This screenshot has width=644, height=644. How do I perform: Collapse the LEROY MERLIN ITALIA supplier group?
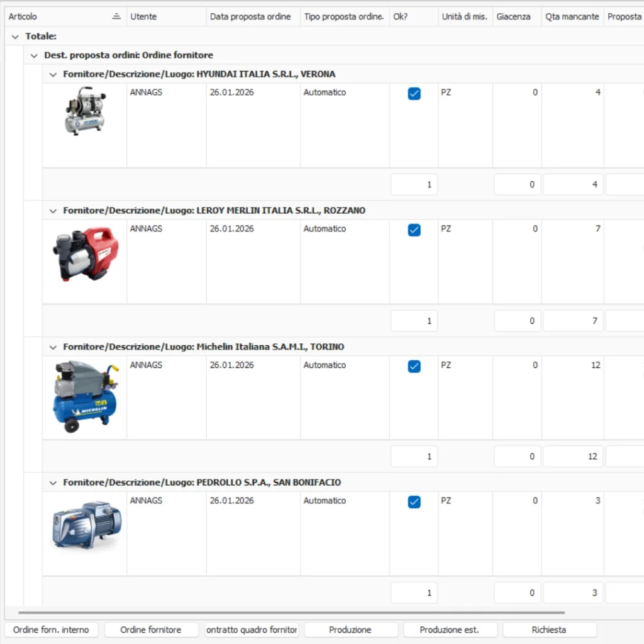click(53, 210)
